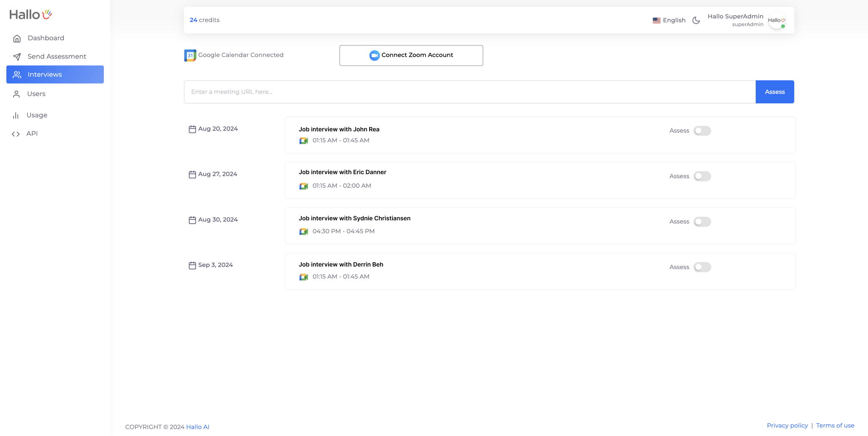Switch on Assess for Derrin Beh interview

click(702, 267)
